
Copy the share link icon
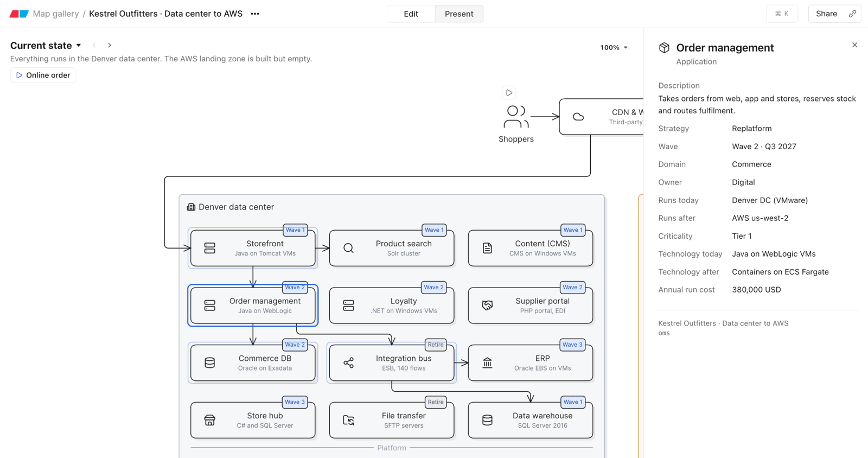point(852,14)
